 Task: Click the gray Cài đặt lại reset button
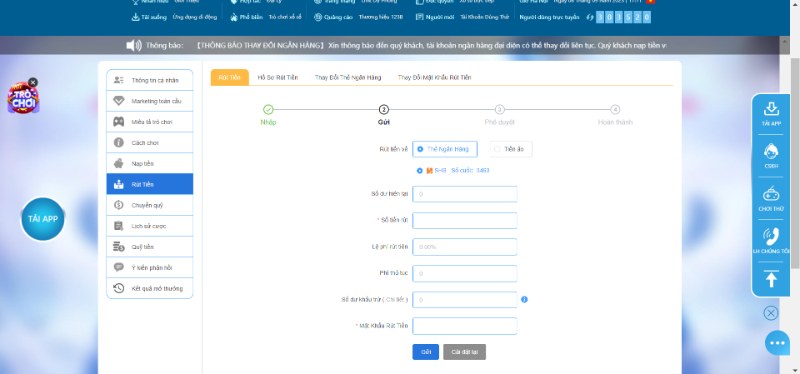click(464, 352)
